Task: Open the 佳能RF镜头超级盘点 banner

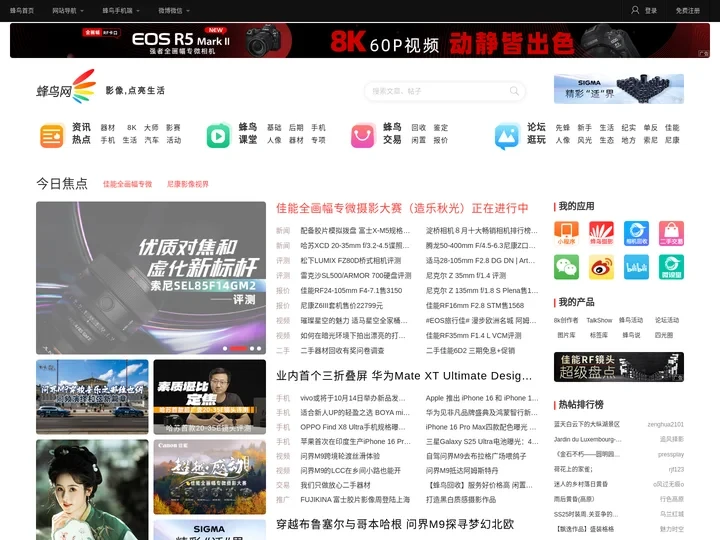Action: [619, 367]
